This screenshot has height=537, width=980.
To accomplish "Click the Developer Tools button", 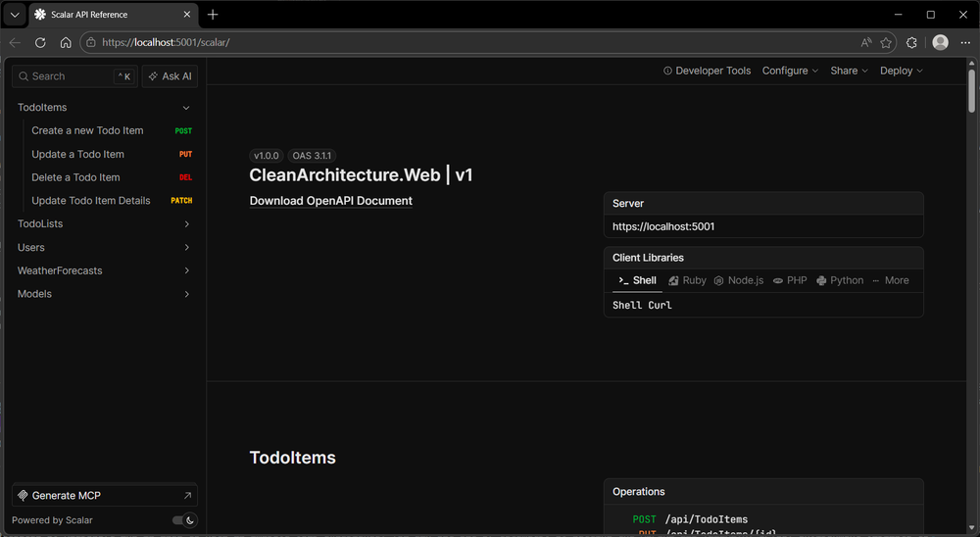I will coord(707,71).
